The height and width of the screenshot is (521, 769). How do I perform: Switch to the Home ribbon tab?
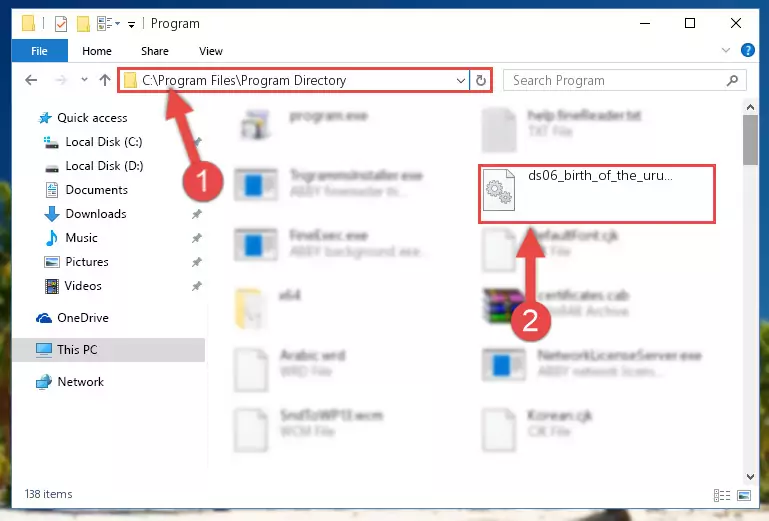(97, 51)
